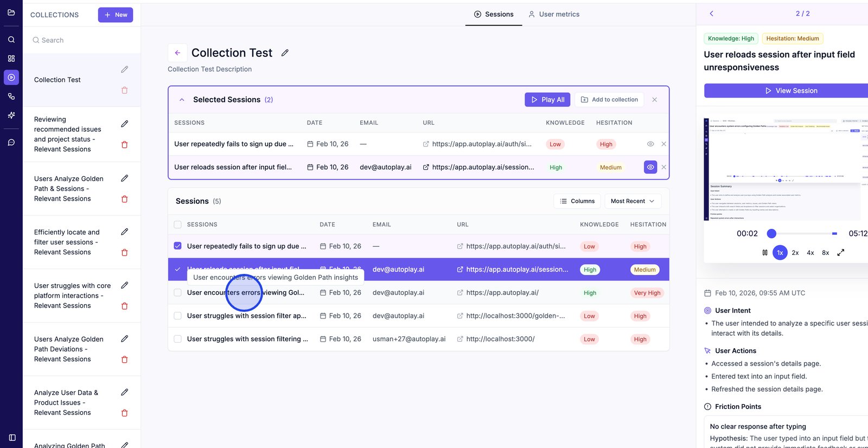868x448 pixels.
Task: Add selected sessions to a collection
Action: [x=609, y=100]
